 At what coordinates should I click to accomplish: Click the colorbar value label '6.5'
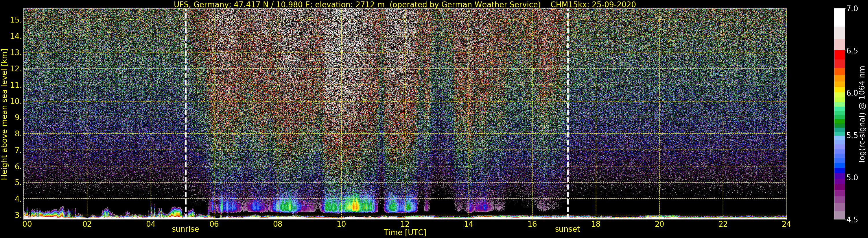click(x=852, y=51)
